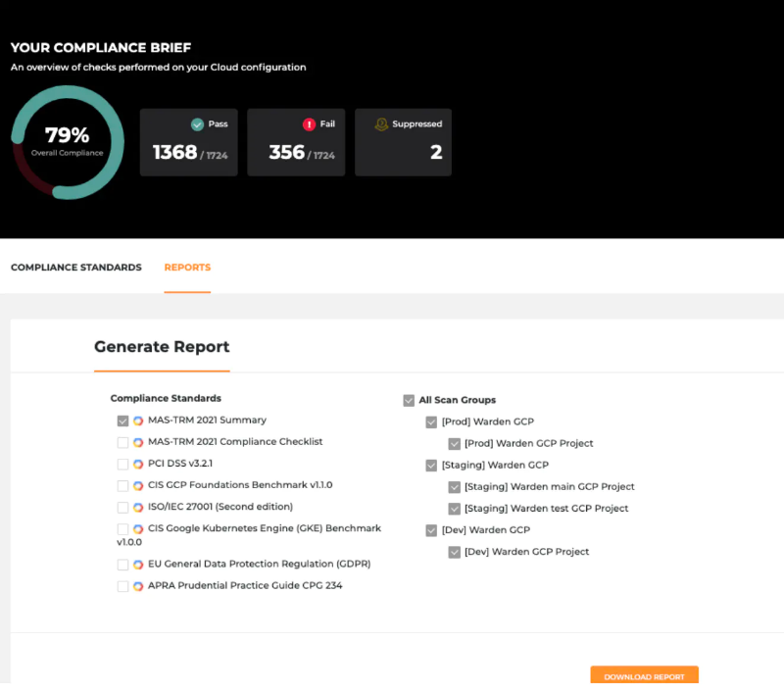This screenshot has height=692, width=784.
Task: Check the APRA Prudential Practice Guide CPG 234 checkbox
Action: [122, 586]
